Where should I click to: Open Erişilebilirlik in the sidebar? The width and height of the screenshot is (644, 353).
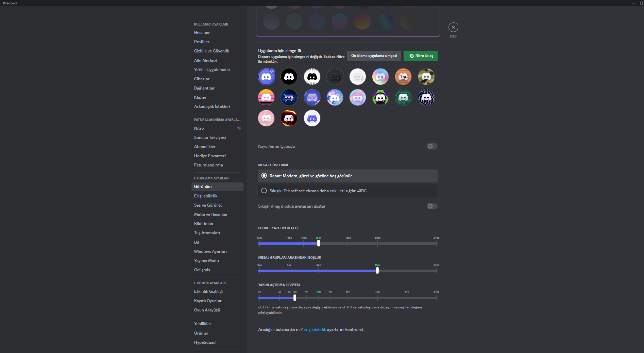(217, 196)
